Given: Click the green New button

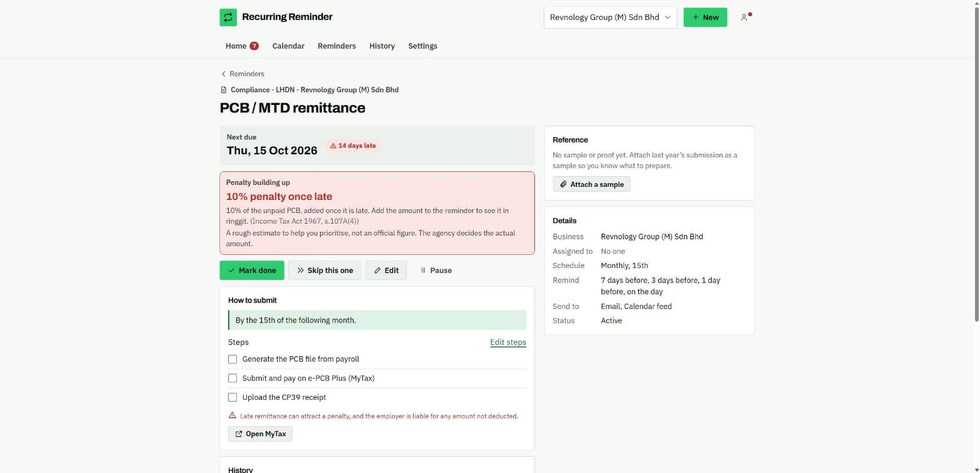Looking at the screenshot, I should pyautogui.click(x=705, y=17).
